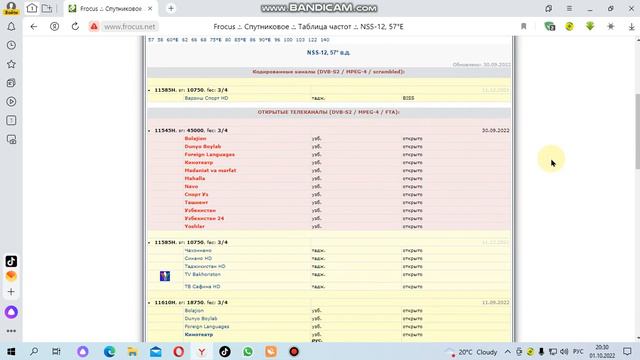Open the 20°C Cloudy weather widget
The image size is (640, 360).
click(x=471, y=351)
